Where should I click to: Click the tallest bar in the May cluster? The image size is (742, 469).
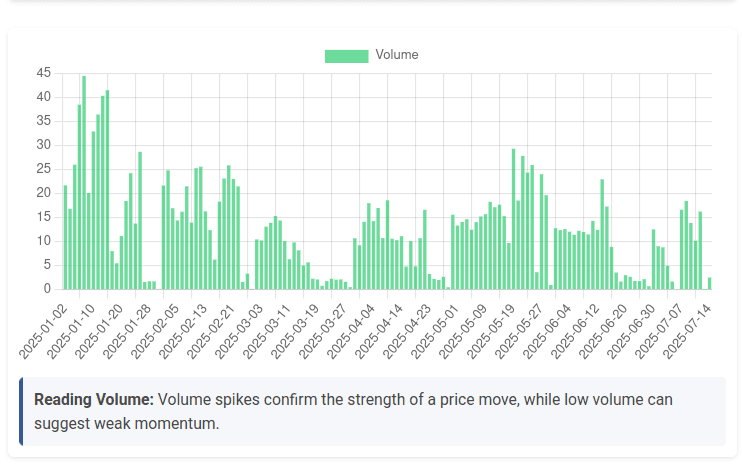coord(514,219)
